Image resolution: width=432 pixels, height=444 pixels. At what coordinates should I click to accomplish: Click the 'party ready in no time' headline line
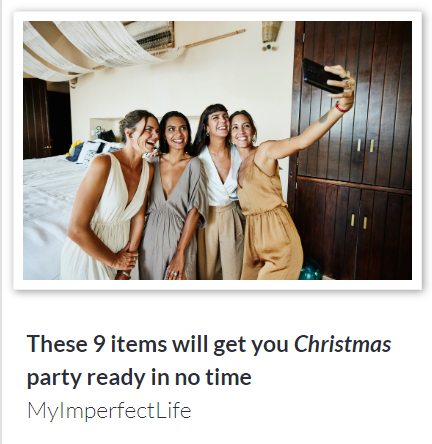pos(139,377)
